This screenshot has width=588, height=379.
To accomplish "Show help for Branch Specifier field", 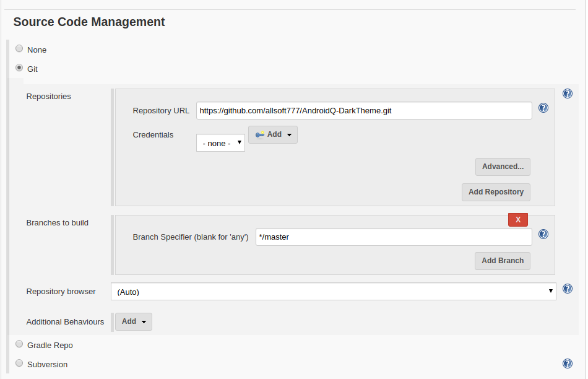I will coord(543,234).
